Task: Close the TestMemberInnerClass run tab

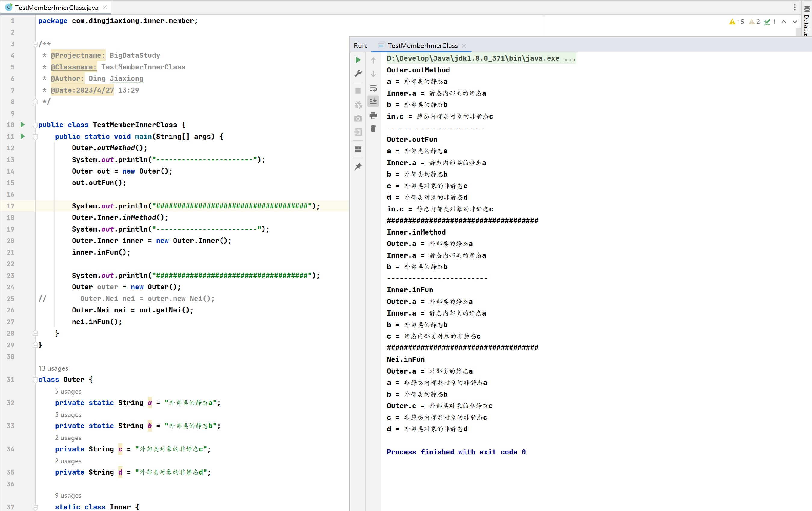Action: click(x=464, y=45)
